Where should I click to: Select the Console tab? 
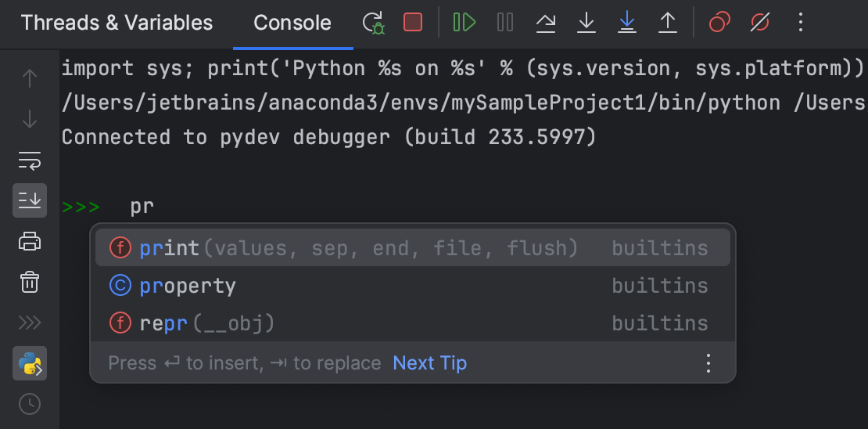(x=292, y=23)
